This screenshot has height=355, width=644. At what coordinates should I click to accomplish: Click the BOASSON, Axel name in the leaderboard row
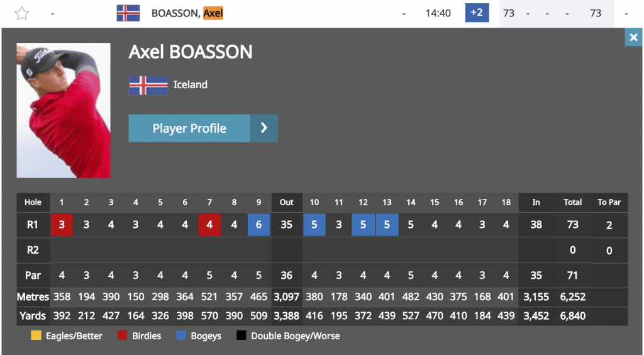(187, 13)
